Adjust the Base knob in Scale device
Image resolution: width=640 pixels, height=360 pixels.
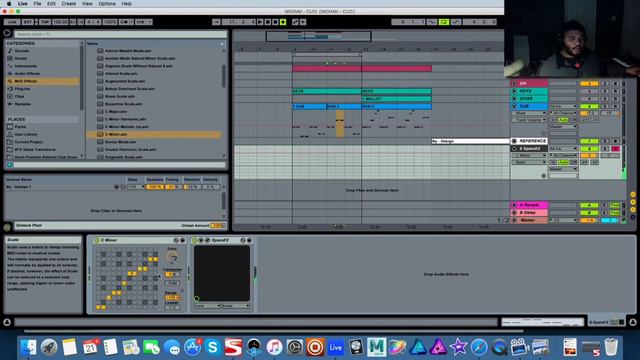click(x=173, y=257)
